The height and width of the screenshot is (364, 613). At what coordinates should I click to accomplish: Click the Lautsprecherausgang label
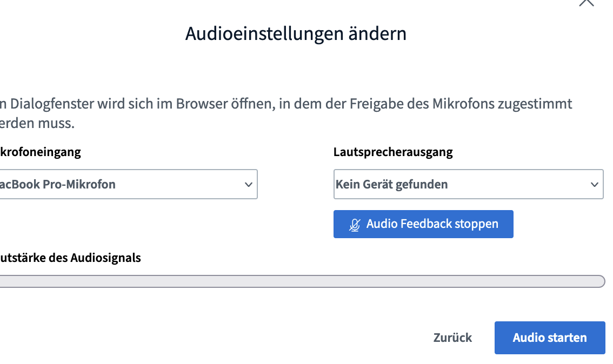pyautogui.click(x=392, y=152)
